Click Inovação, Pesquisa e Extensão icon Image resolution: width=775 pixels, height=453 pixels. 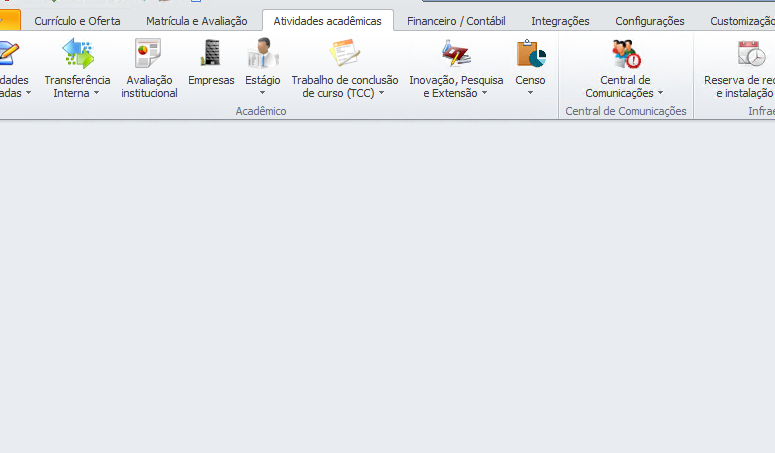tap(456, 53)
